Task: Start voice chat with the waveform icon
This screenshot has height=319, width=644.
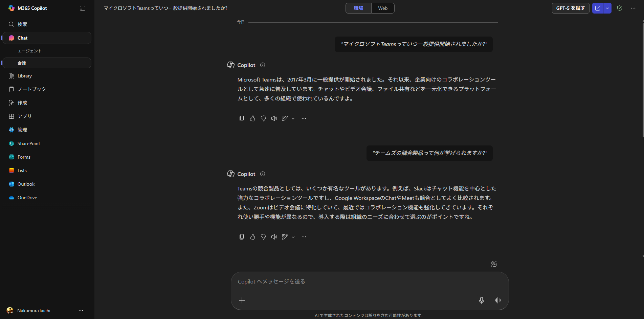Action: coord(497,300)
